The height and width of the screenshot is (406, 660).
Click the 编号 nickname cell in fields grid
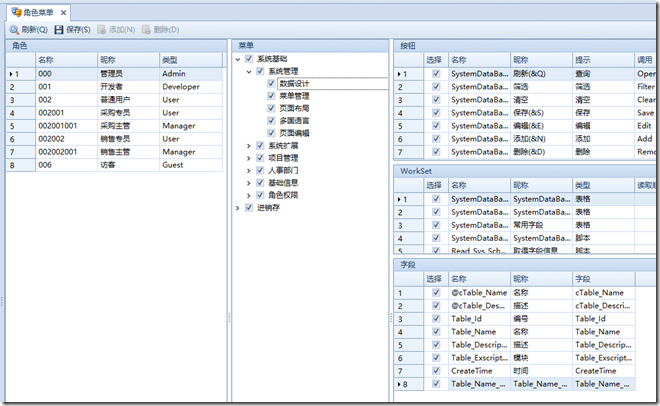pyautogui.click(x=541, y=319)
